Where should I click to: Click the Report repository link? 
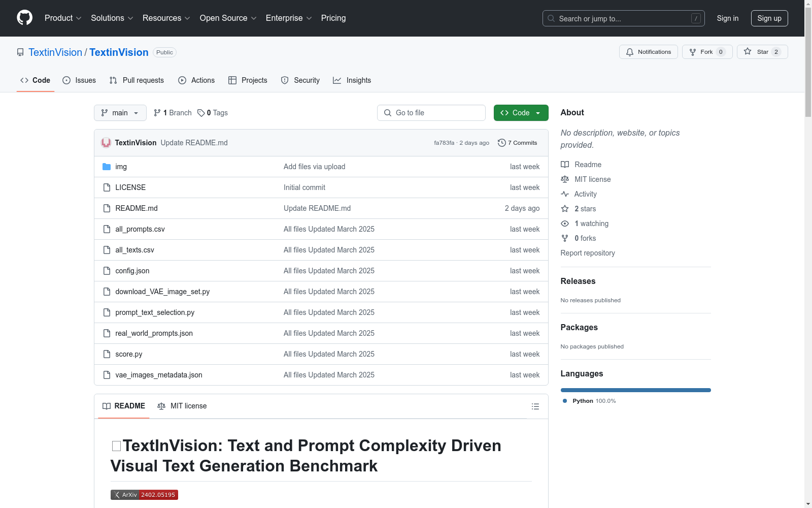click(588, 253)
